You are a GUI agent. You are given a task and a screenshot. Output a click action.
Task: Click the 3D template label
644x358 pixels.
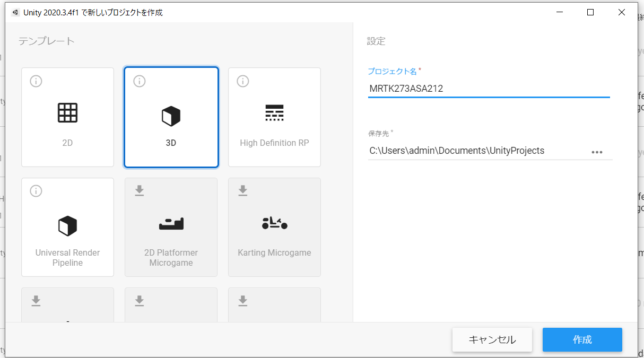tap(171, 143)
